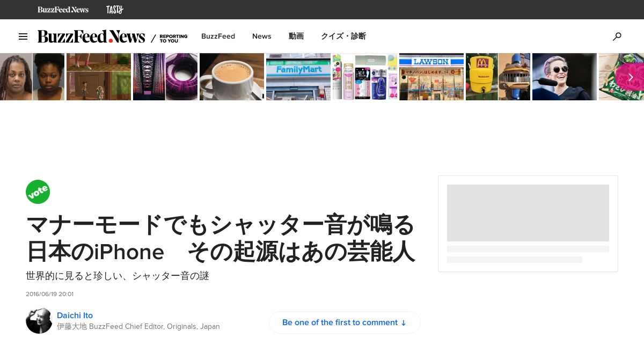Click the author bio 伊藤大地 BuzzFeed Chief Editor
The image size is (644, 338).
click(x=138, y=326)
